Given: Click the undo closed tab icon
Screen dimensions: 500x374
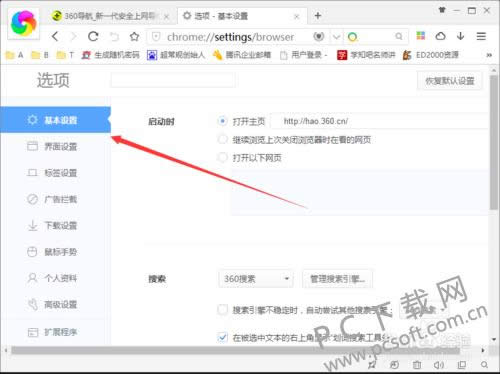Looking at the screenshot, I should tap(114, 37).
